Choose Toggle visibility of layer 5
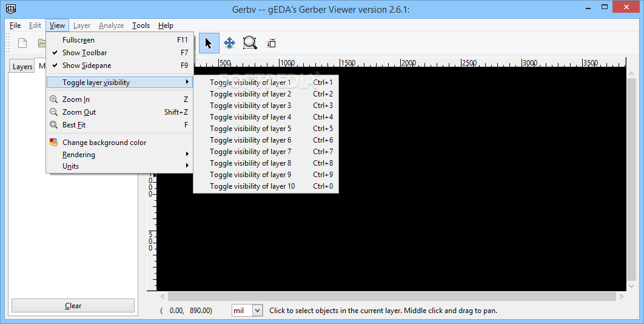644x324 pixels. [x=266, y=128]
